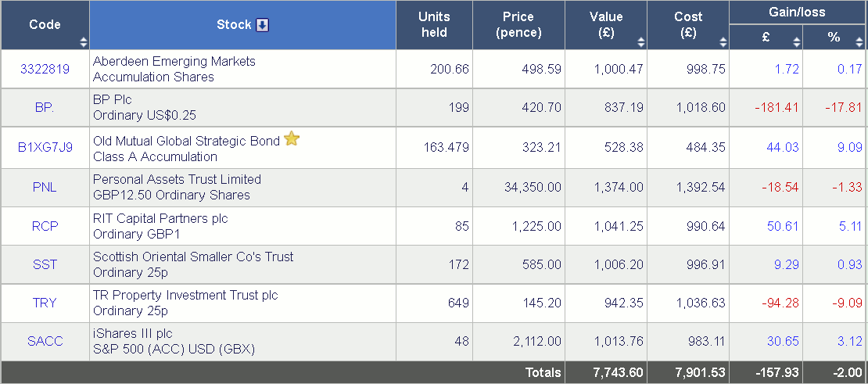Open the SACC code link
The image size is (868, 384).
(x=45, y=342)
